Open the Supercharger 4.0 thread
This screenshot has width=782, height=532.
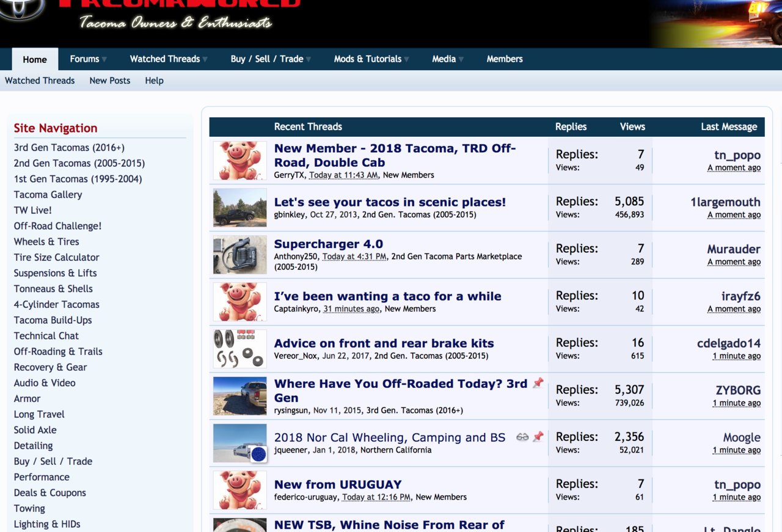point(329,244)
